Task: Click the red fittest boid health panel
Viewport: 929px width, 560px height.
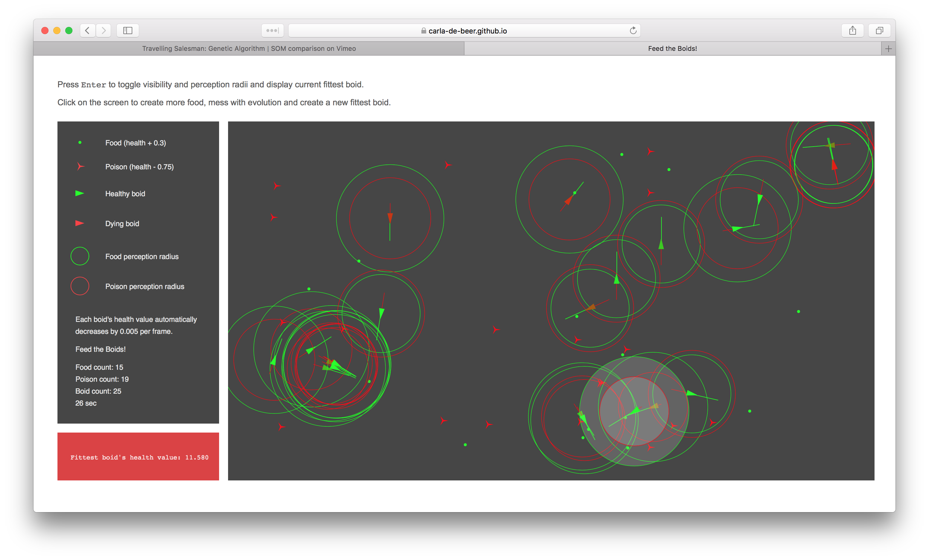Action: [x=138, y=456]
